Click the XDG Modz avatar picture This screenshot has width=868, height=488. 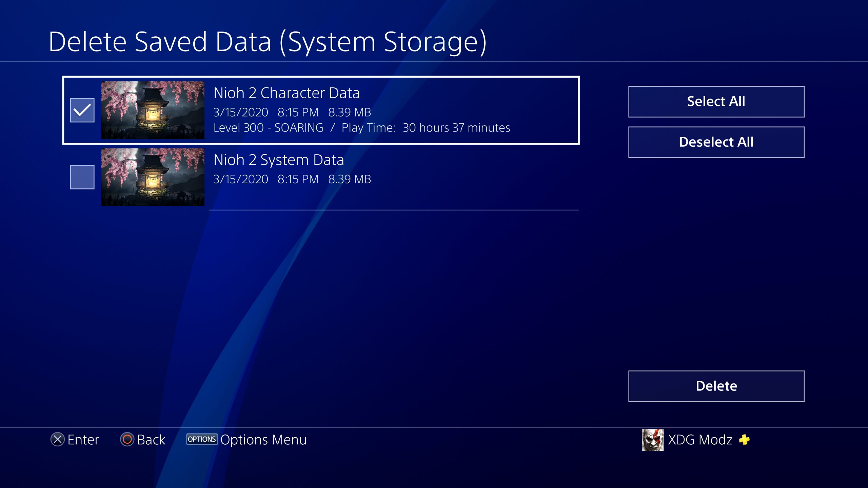[653, 440]
